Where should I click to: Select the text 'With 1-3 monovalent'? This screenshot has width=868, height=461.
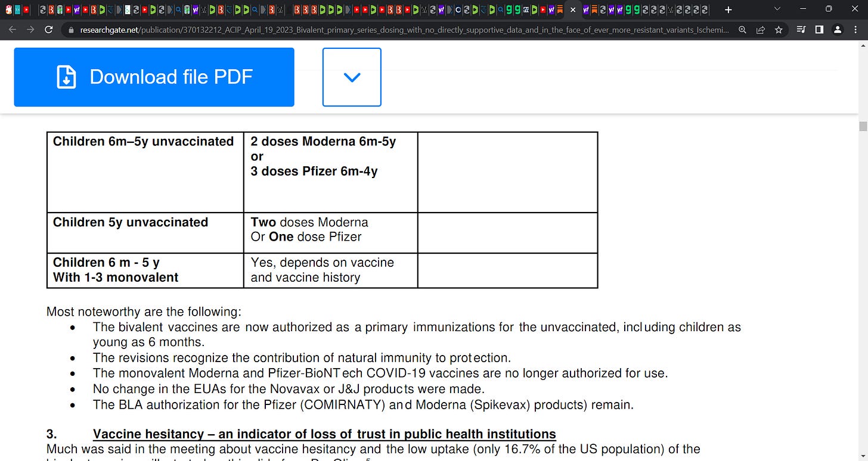click(116, 277)
